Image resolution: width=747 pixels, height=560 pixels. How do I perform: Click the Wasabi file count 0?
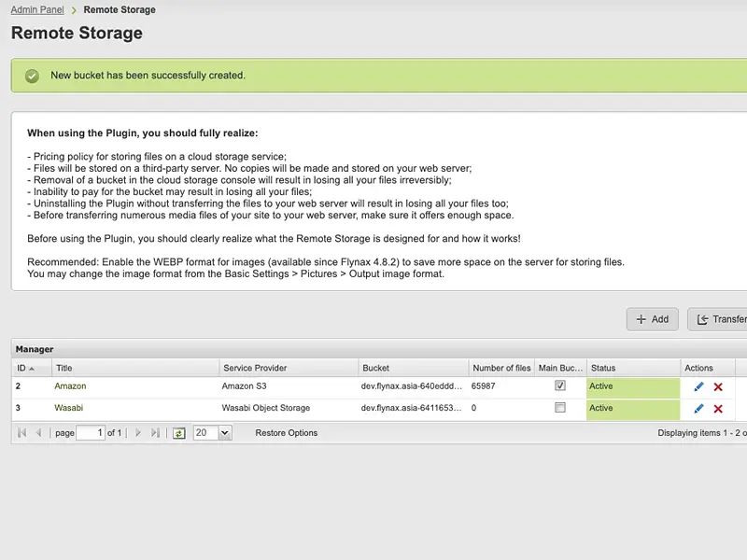[x=474, y=408]
